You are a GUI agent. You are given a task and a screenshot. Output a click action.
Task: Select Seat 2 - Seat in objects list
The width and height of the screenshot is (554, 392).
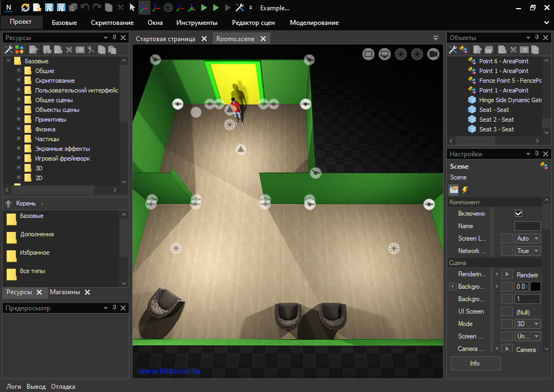tap(496, 119)
